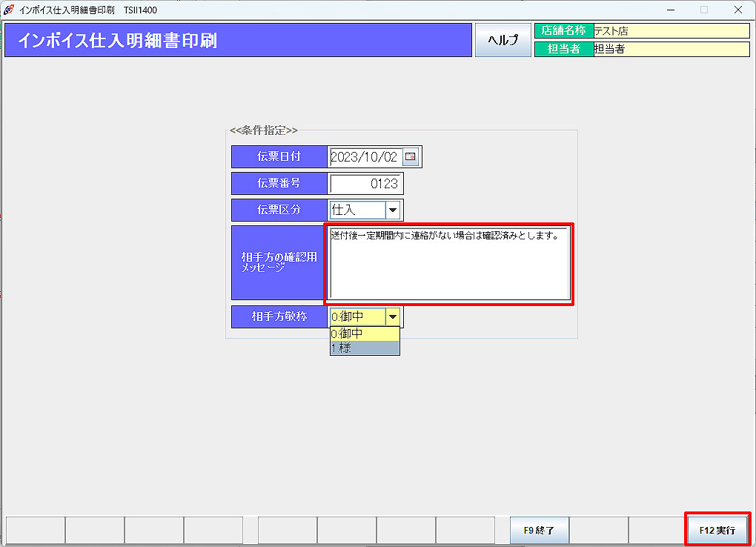Click the 相手方敬称 label

pos(279,316)
